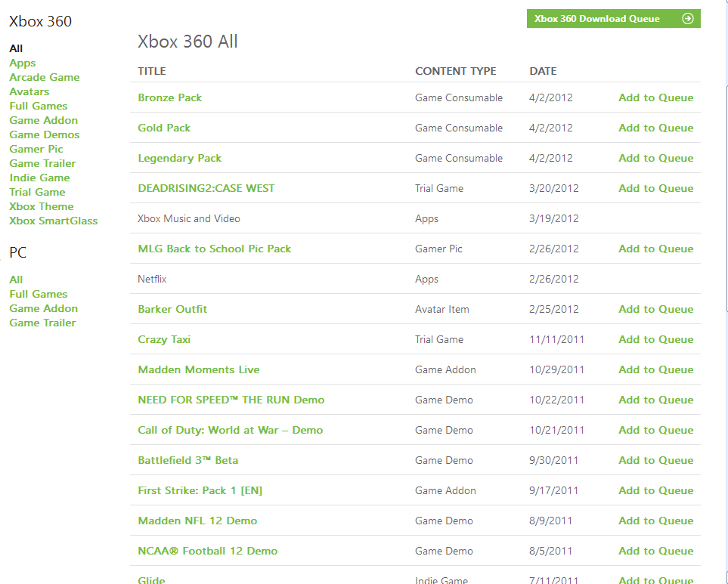Click the Netflix row title
The width and height of the screenshot is (728, 584).
click(x=152, y=279)
